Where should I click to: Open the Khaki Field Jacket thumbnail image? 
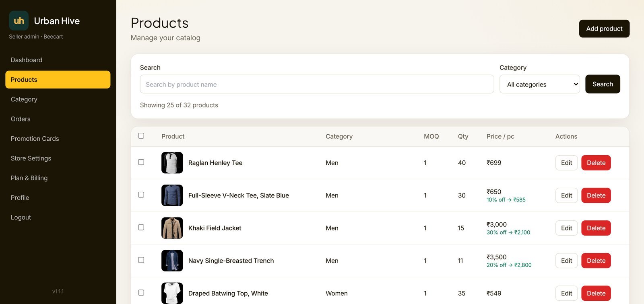(x=172, y=228)
